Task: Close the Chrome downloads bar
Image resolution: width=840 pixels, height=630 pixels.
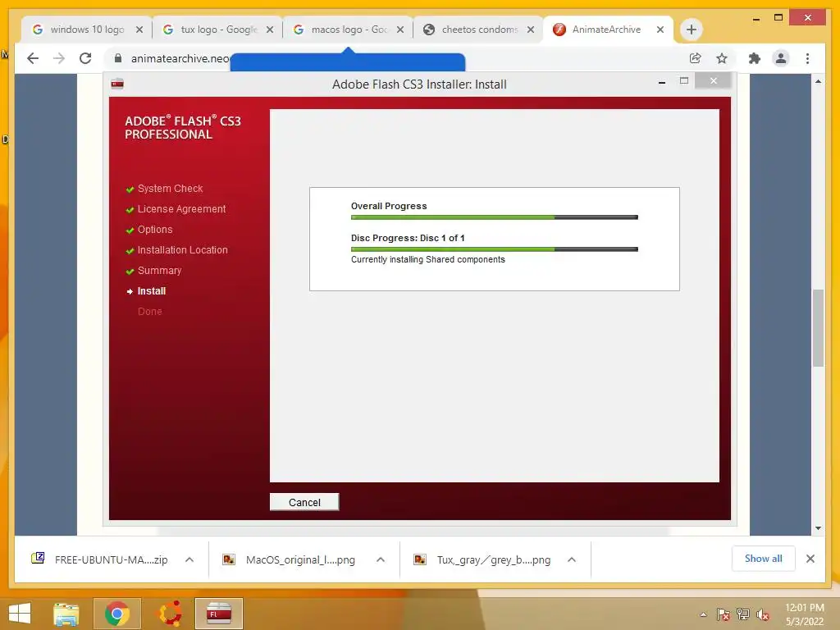Action: (810, 559)
